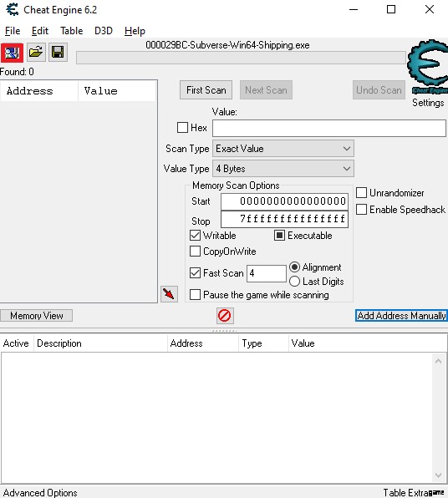The image size is (448, 498).
Task: Open the D3D menu
Action: point(104,31)
